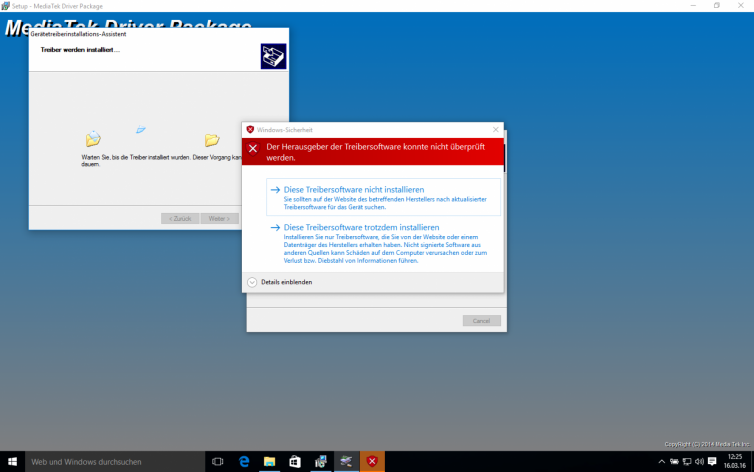Select 'Diese Treibersoftware trotzdem installieren'
This screenshot has height=472, width=754.
click(x=355, y=228)
